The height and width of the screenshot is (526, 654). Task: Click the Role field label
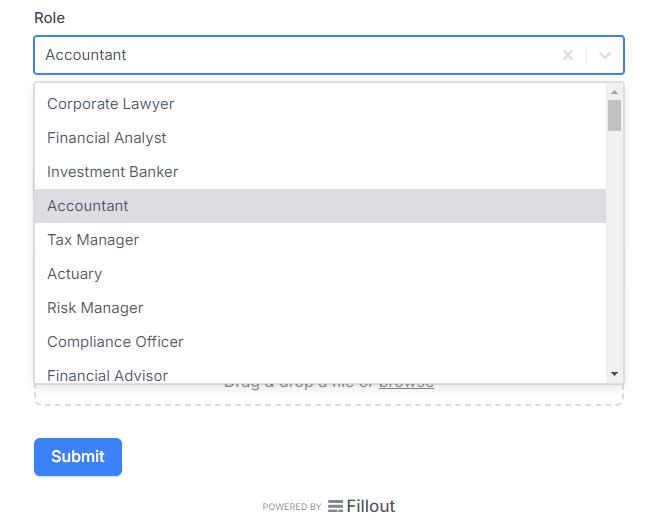tap(49, 18)
